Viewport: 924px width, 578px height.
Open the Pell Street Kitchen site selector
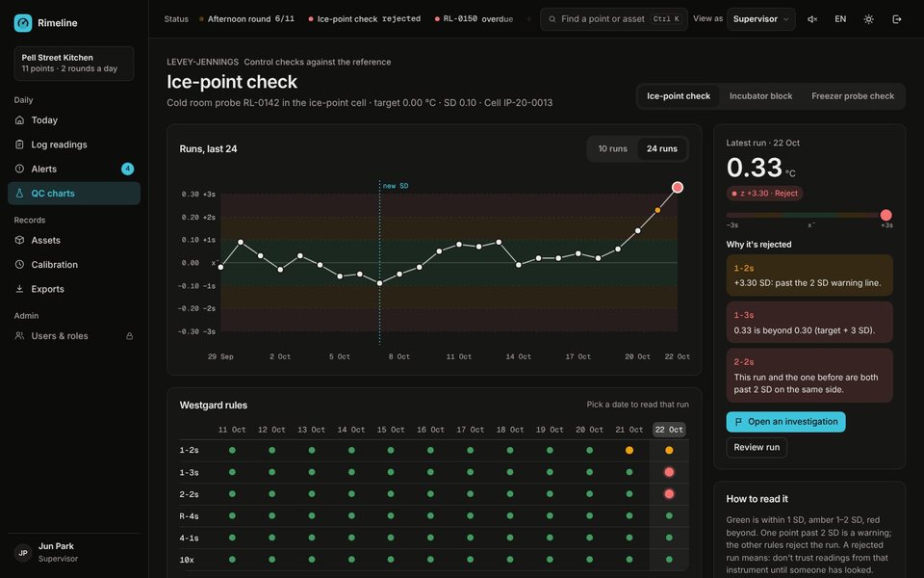[x=74, y=64]
